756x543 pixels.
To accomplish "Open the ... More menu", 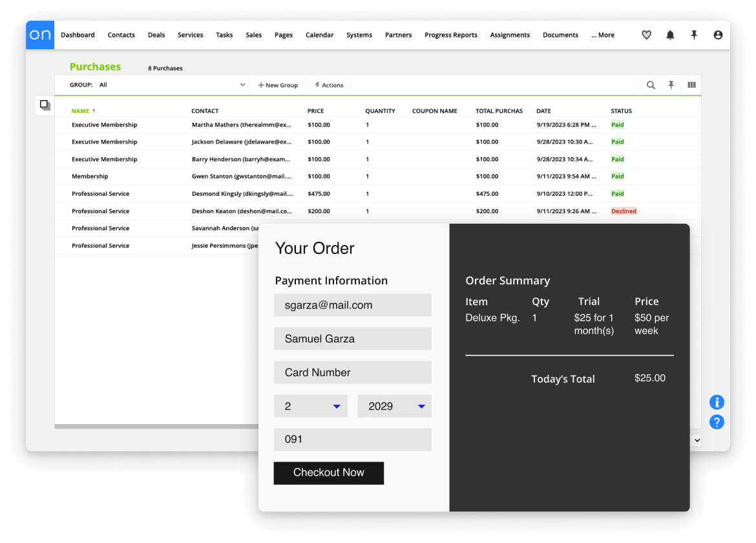I will pos(602,35).
